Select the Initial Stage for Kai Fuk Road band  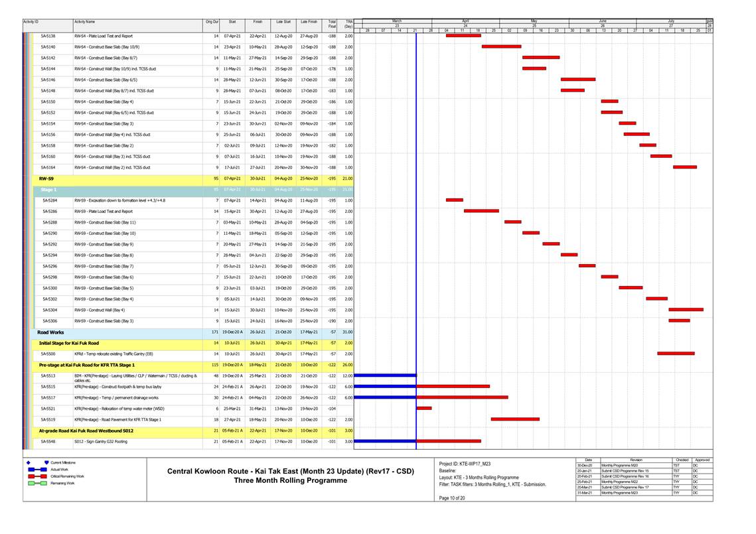click(69, 343)
